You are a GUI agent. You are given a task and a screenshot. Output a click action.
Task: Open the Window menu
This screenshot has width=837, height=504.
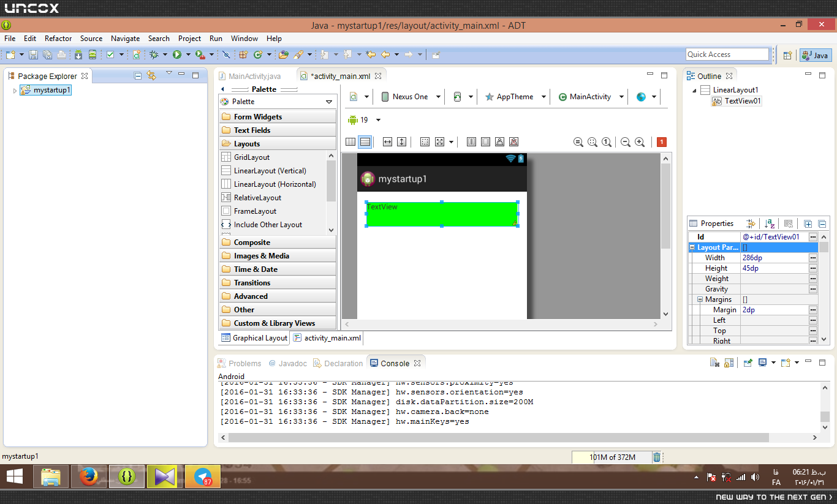[244, 38]
